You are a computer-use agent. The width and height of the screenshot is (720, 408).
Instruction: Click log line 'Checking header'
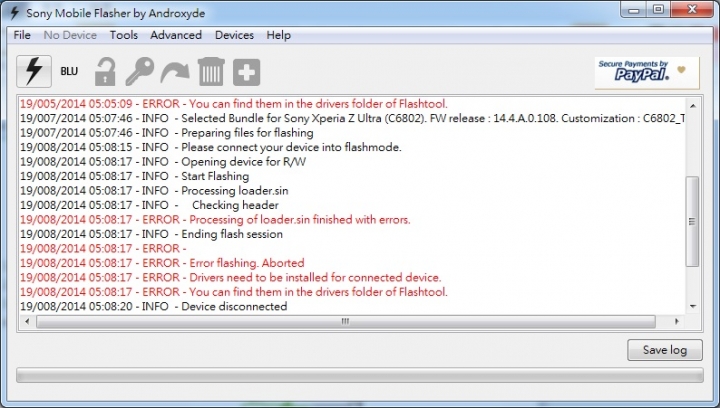click(x=149, y=205)
